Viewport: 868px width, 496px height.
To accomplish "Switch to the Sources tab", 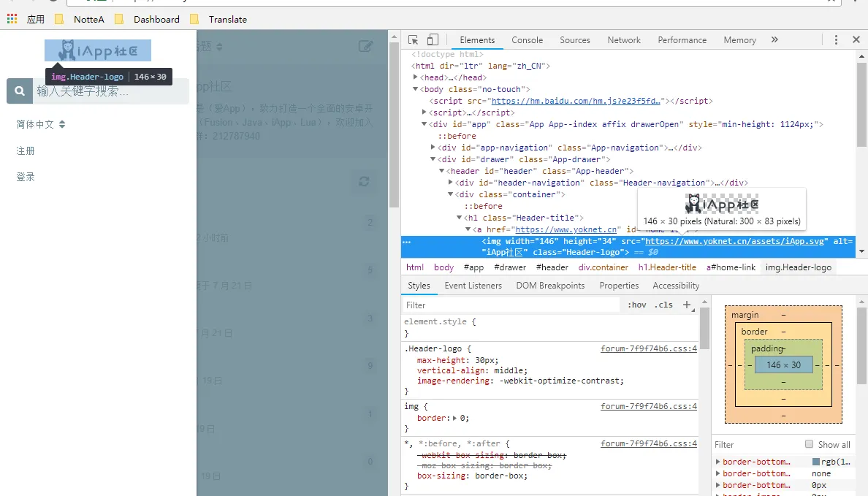I will click(574, 40).
